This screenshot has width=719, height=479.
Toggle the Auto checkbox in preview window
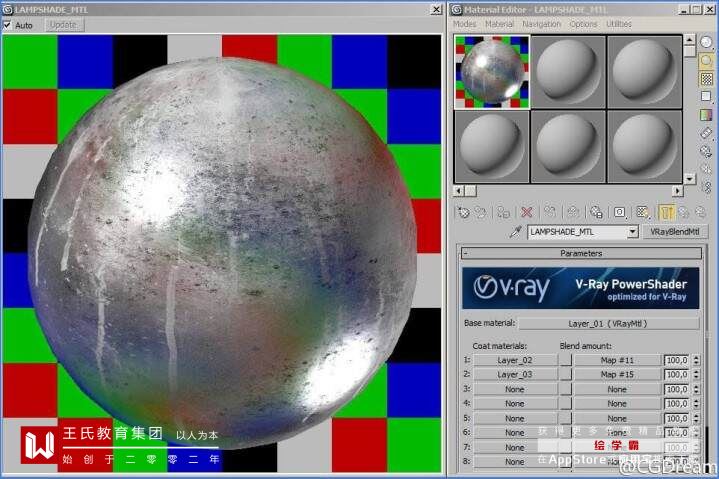point(7,25)
